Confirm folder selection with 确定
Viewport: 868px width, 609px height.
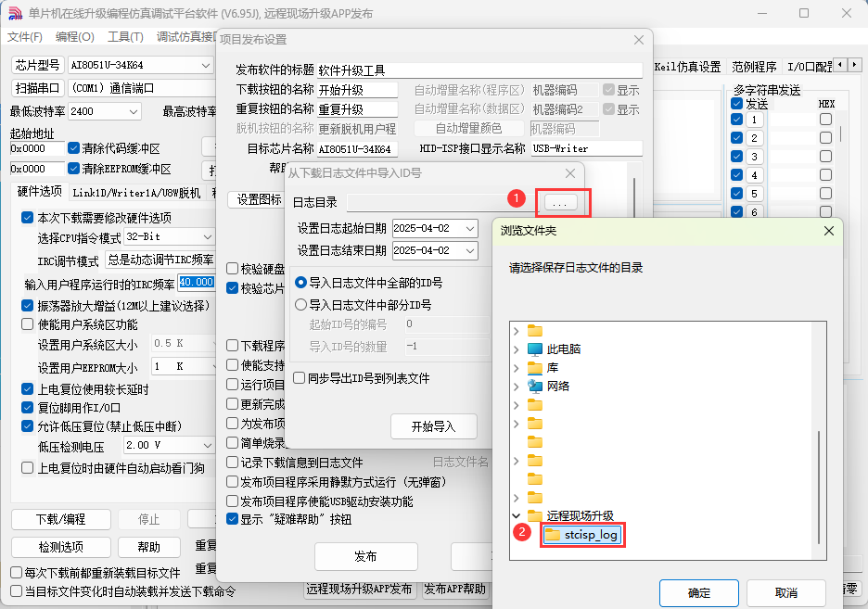click(x=698, y=593)
